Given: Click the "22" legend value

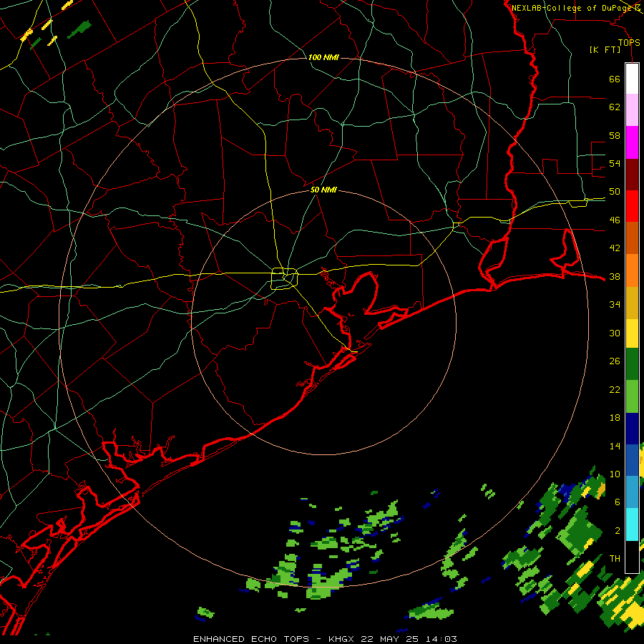Looking at the screenshot, I should point(615,390).
